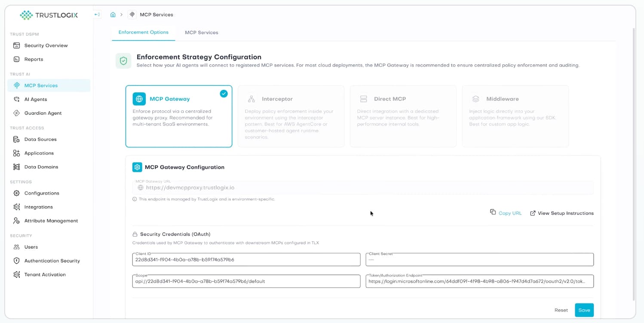
Task: Click the Copy URL link
Action: [x=510, y=213]
